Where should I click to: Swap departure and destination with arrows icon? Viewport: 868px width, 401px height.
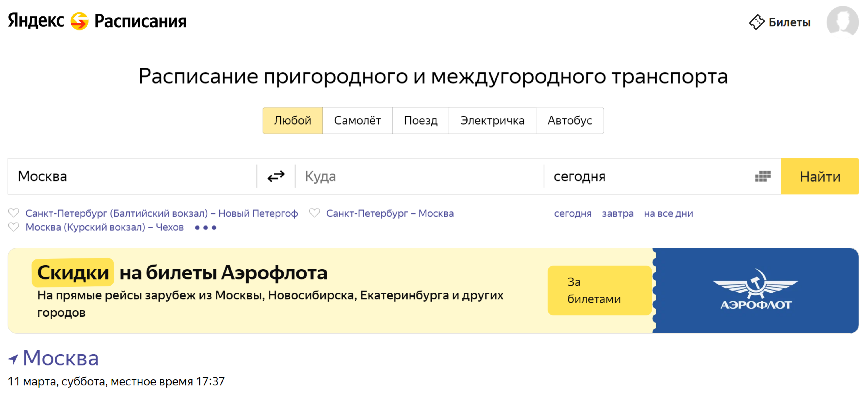pyautogui.click(x=276, y=176)
